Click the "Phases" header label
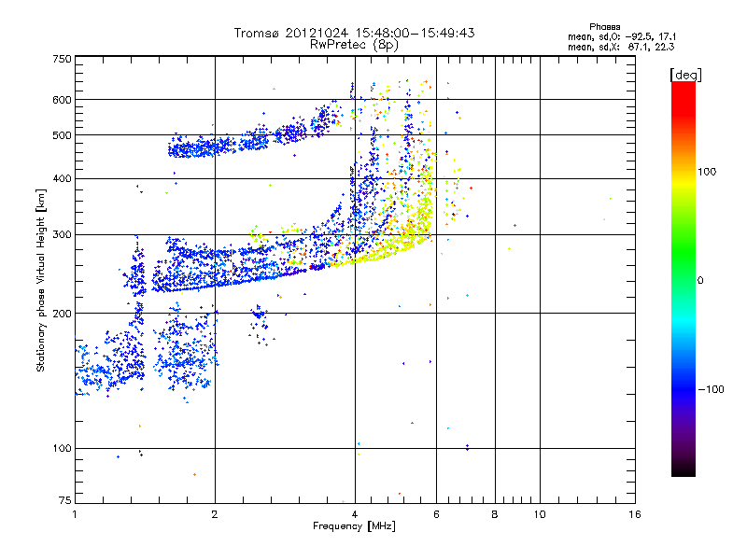 pyautogui.click(x=604, y=27)
